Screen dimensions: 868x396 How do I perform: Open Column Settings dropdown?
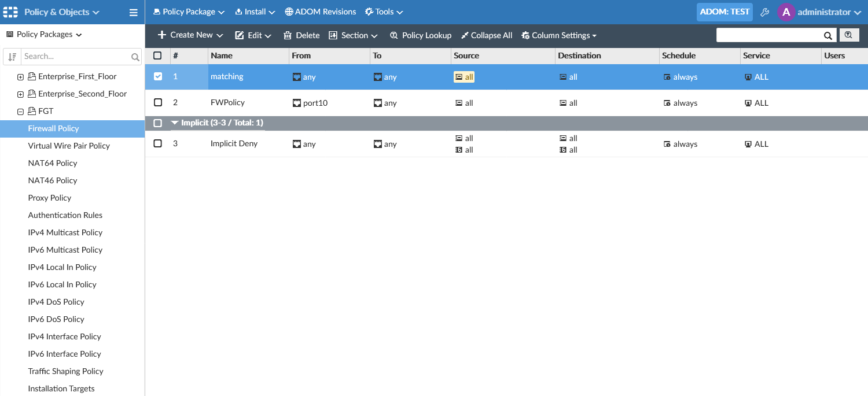coord(559,35)
